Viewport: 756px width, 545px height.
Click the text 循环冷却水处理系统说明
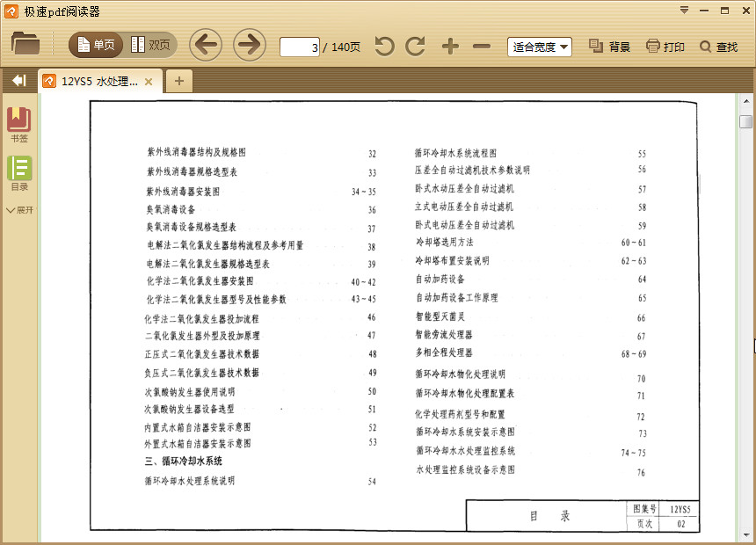coord(190,481)
